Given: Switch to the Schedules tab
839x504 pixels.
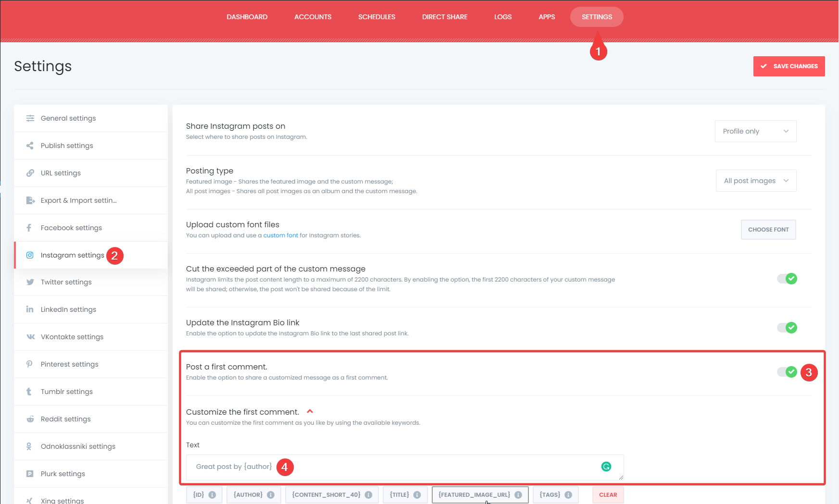Looking at the screenshot, I should tap(377, 17).
